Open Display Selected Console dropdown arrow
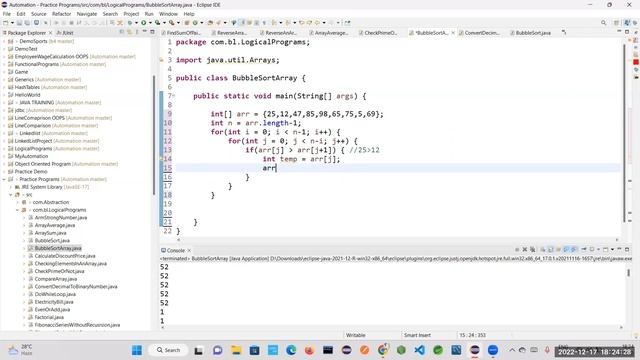Screen dimensions: 640x360 tap(598, 249)
